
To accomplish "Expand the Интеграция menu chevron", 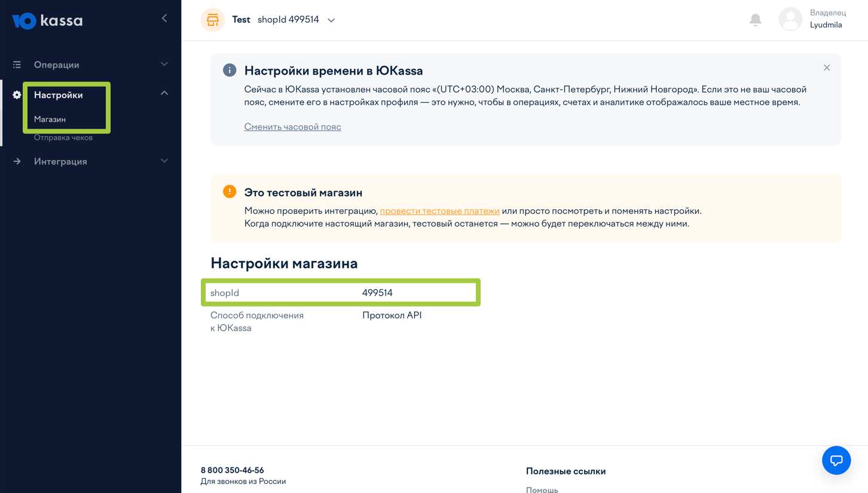I will click(x=164, y=161).
